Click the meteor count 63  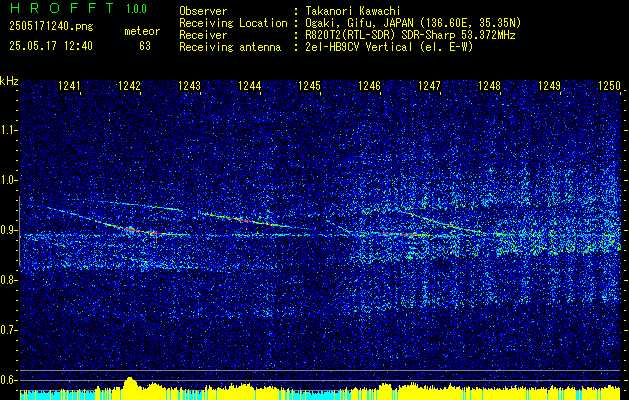tap(145, 46)
